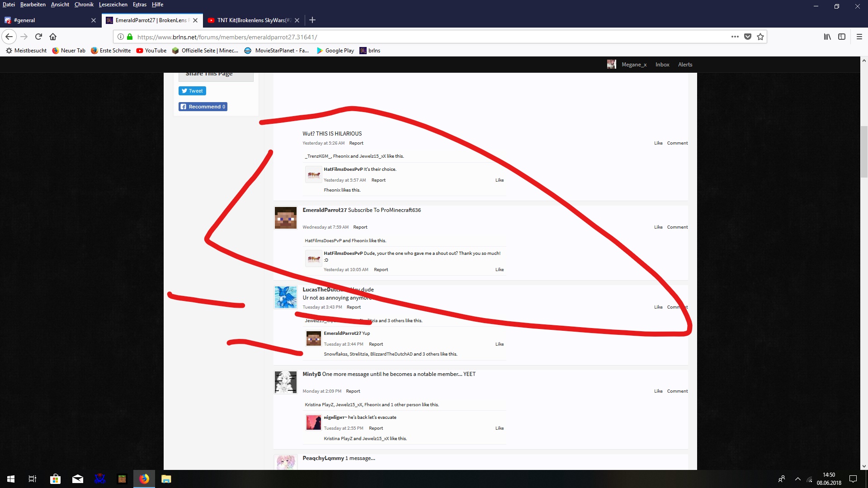
Task: Open the Hilfe menu
Action: [157, 5]
